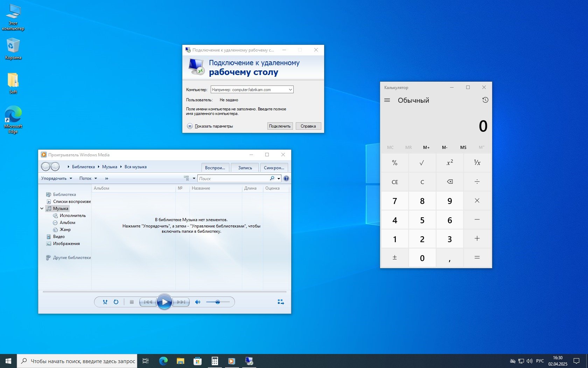Click the Connect button in Remote Desktop
The width and height of the screenshot is (588, 368).
(x=280, y=126)
